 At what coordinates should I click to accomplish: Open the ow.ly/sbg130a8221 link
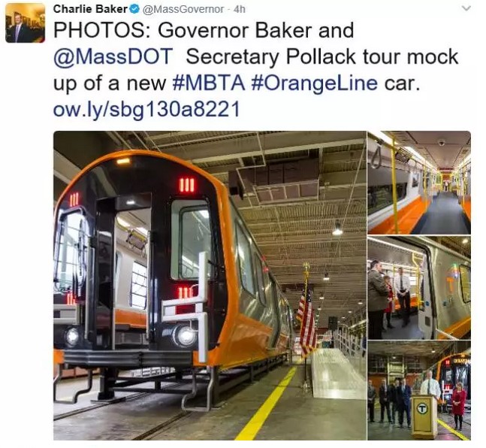146,110
